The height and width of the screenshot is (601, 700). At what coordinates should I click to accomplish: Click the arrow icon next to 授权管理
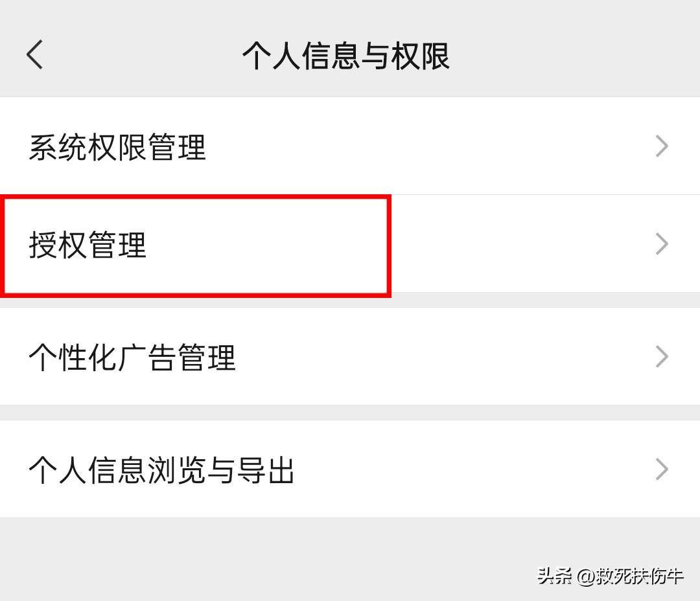(661, 244)
